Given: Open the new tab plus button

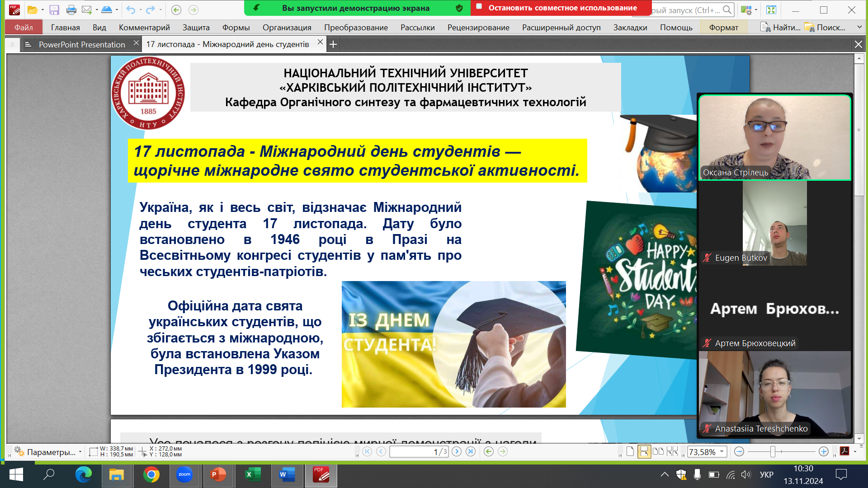Looking at the screenshot, I should point(333,44).
